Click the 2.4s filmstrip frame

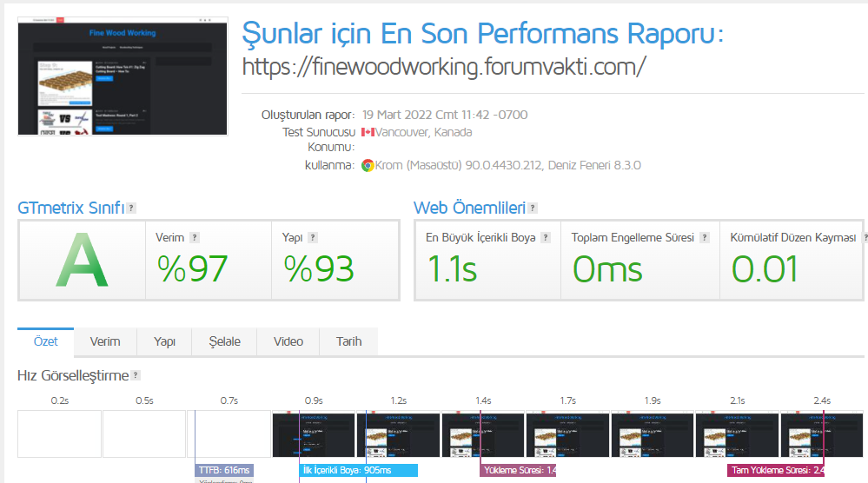(x=821, y=433)
